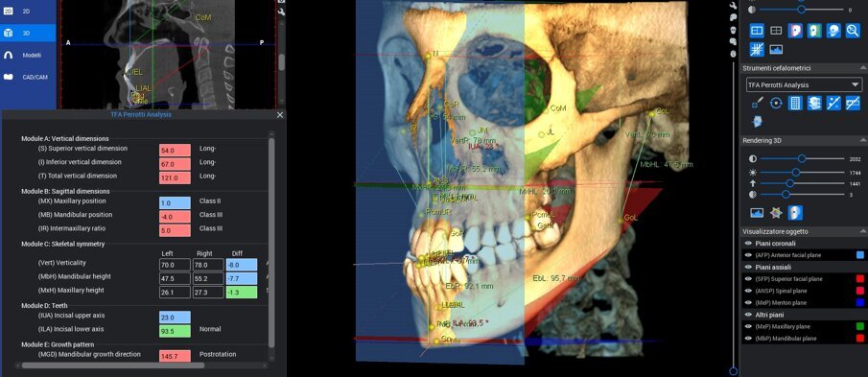
Task: Select the four-pane grid layout icon
Action: [x=776, y=31]
